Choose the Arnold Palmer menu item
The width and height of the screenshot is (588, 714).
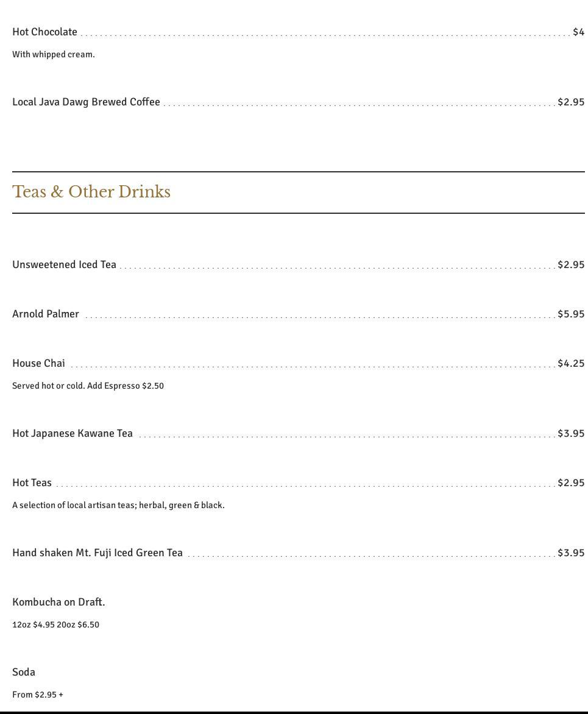pyautogui.click(x=46, y=314)
